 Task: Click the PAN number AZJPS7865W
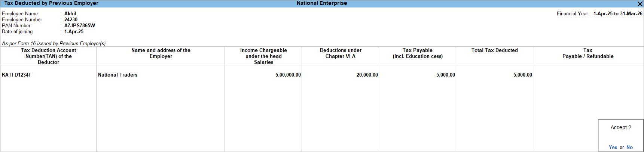pos(79,26)
